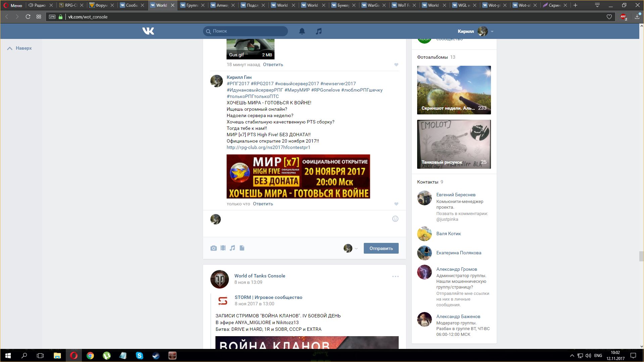Open Евгений Береснев contact
Screen dimensions: 644x362
(x=456, y=195)
